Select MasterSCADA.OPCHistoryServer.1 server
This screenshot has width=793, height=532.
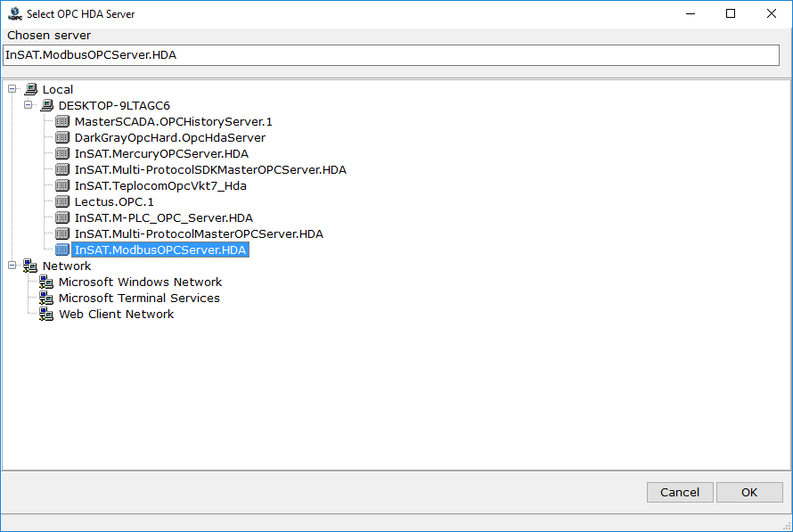174,122
